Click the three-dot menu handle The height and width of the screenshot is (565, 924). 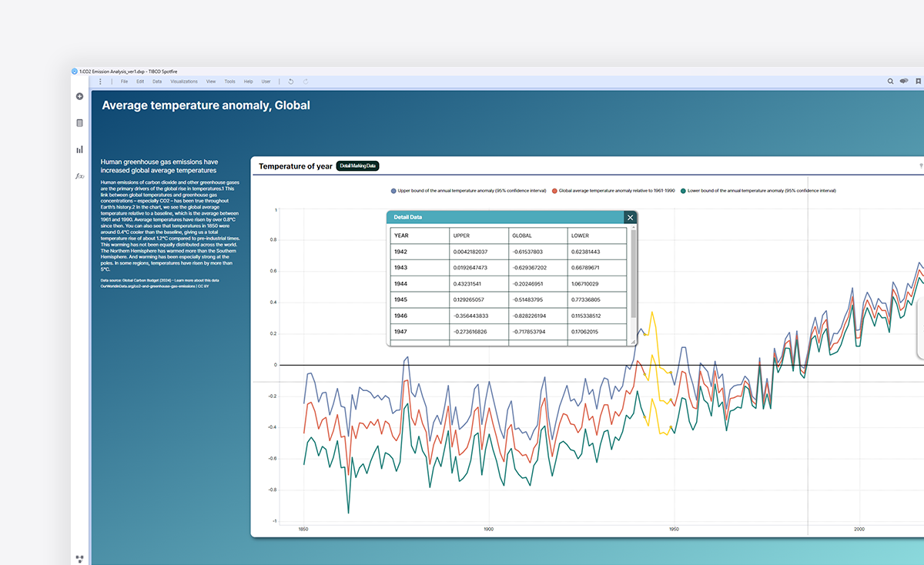pyautogui.click(x=100, y=82)
